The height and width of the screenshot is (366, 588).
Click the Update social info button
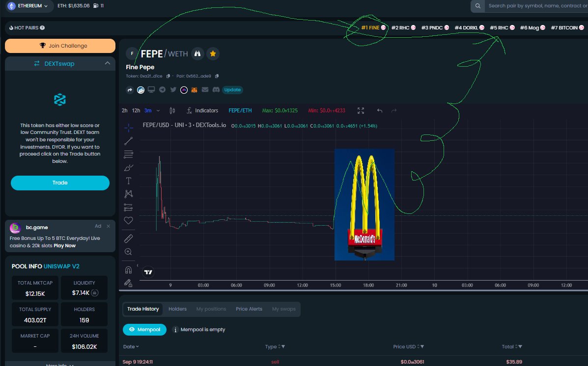232,89
